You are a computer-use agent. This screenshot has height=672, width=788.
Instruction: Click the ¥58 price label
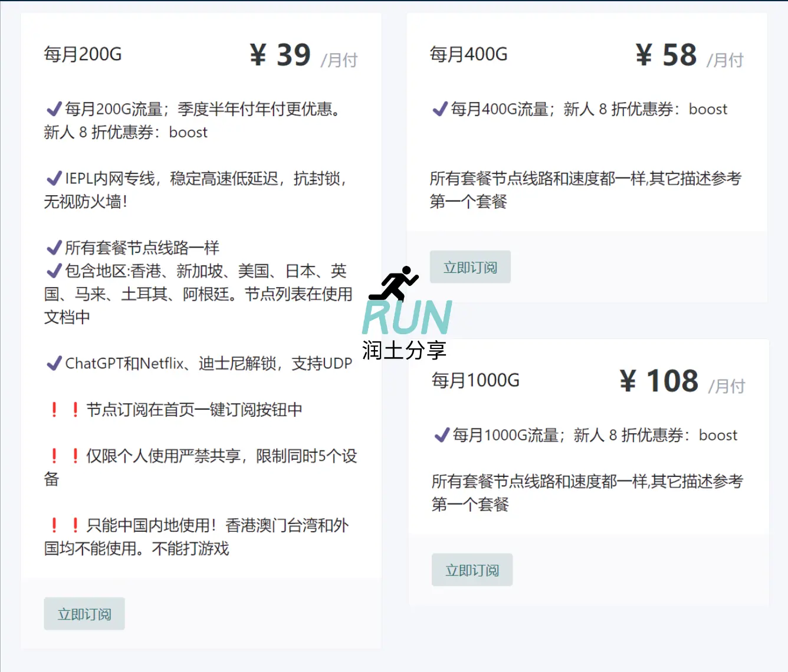click(667, 54)
